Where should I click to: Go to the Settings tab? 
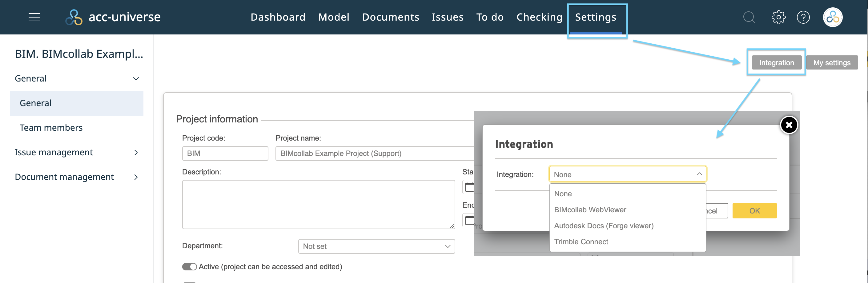coord(595,17)
